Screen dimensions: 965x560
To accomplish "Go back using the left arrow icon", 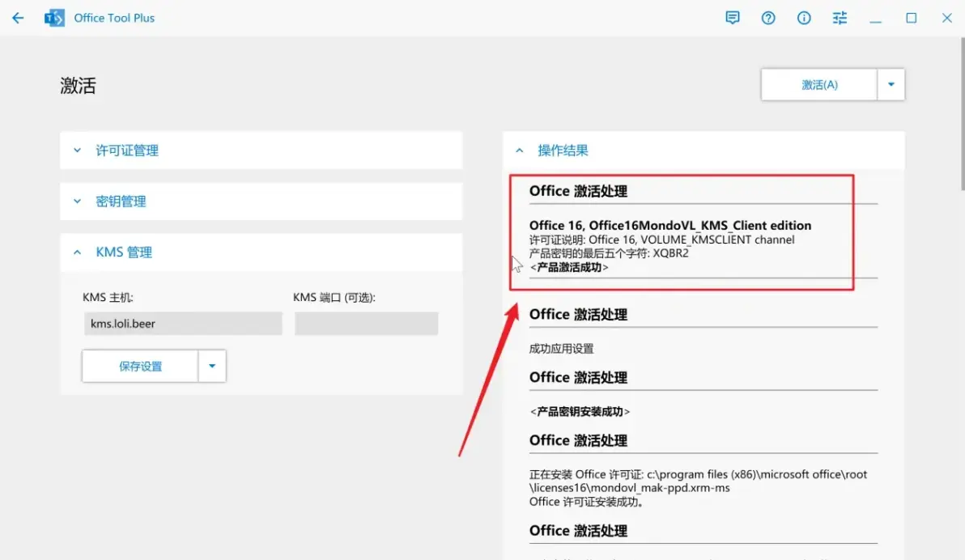I will point(18,18).
